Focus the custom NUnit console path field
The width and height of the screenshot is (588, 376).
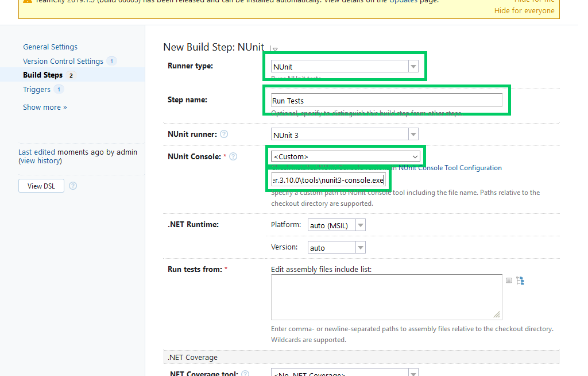(x=328, y=181)
